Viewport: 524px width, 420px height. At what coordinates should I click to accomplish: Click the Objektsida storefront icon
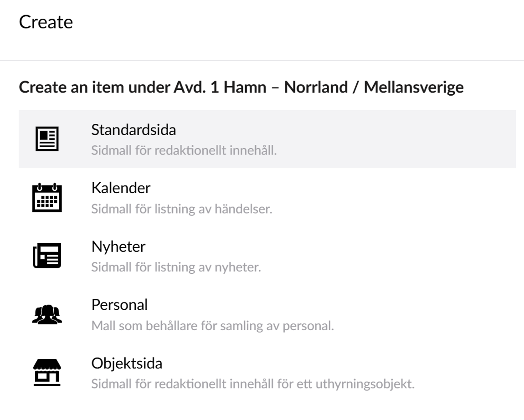pos(47,372)
